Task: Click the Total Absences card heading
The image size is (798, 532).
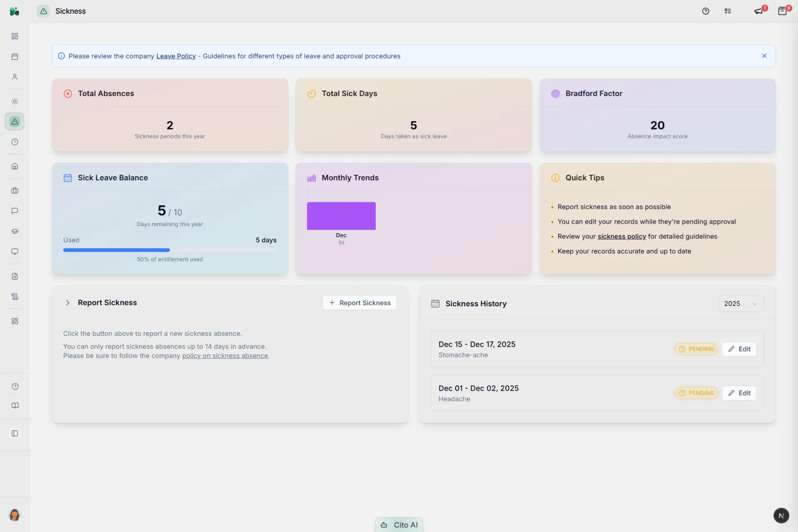Action: coord(106,94)
